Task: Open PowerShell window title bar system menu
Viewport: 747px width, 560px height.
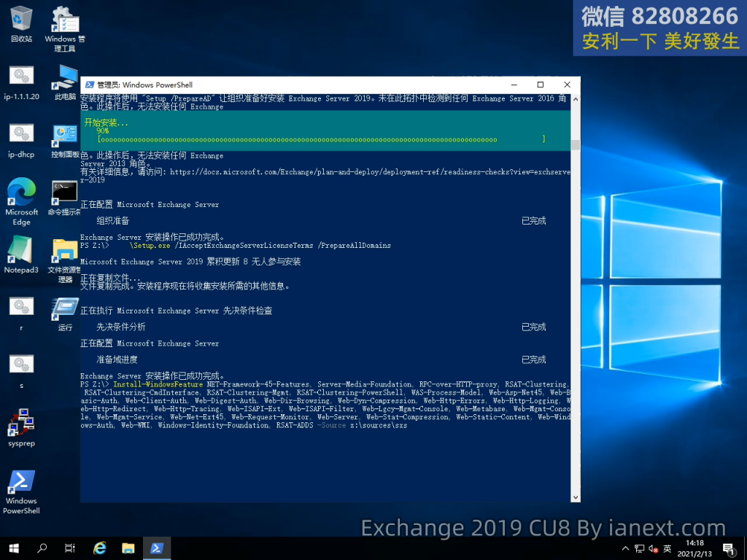Action: [x=89, y=85]
